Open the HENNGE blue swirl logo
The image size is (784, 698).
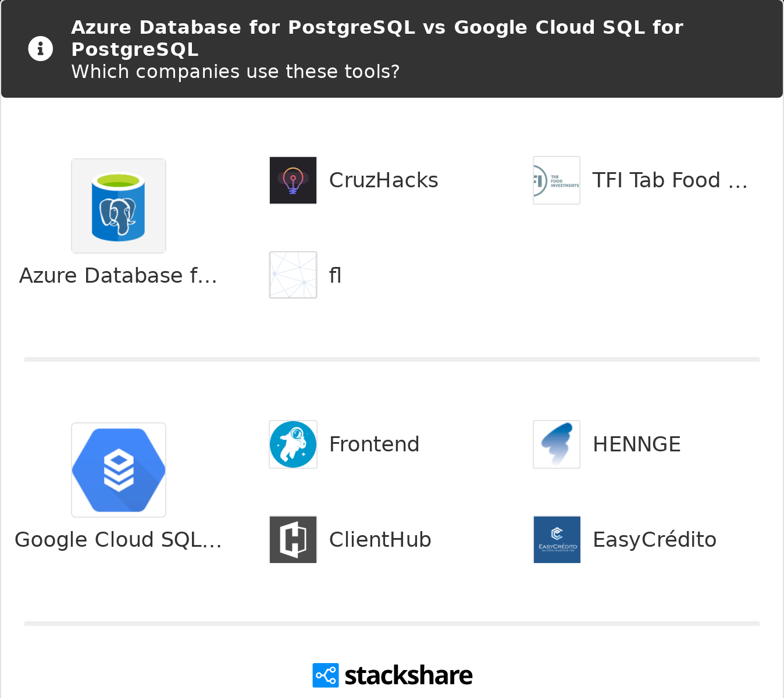click(557, 444)
